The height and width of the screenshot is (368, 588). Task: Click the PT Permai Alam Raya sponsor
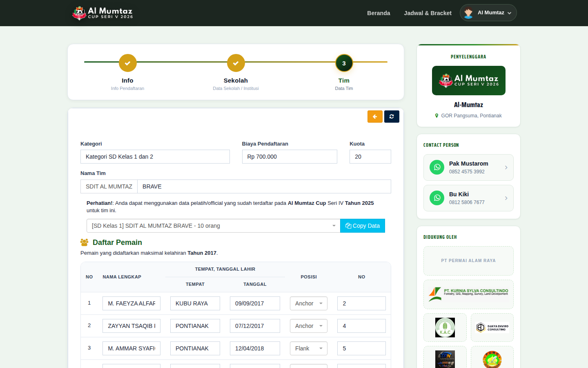468,261
